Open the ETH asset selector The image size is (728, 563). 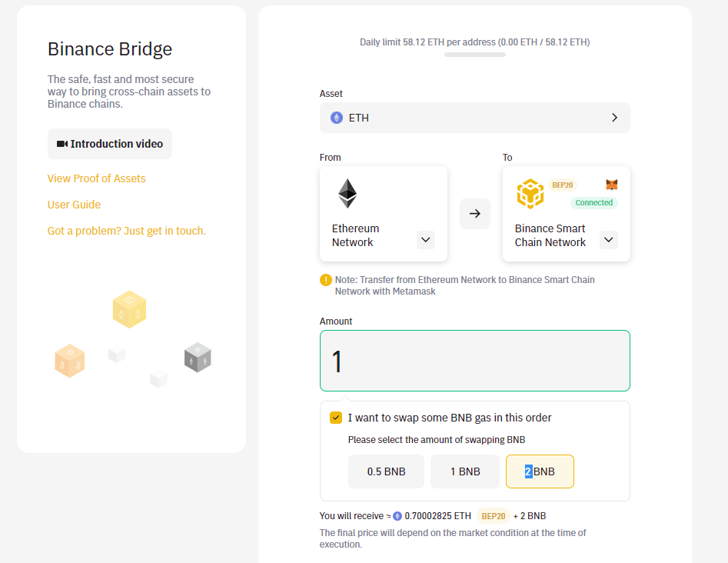[475, 118]
